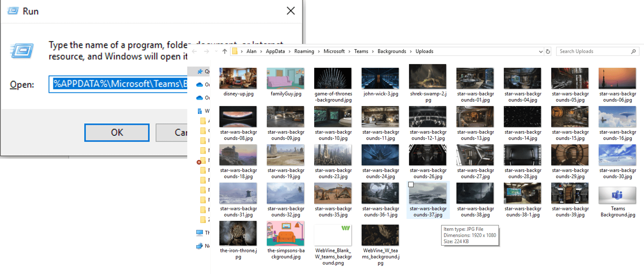Image resolution: width=644 pixels, height=274 pixels.
Task: Select the Microsoft breadcrumb segment
Action: click(334, 51)
